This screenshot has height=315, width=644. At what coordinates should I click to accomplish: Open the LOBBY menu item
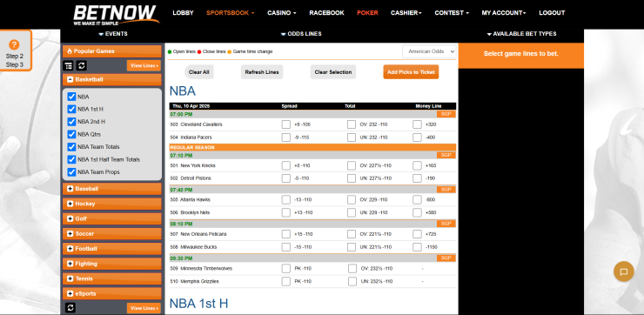(x=183, y=13)
